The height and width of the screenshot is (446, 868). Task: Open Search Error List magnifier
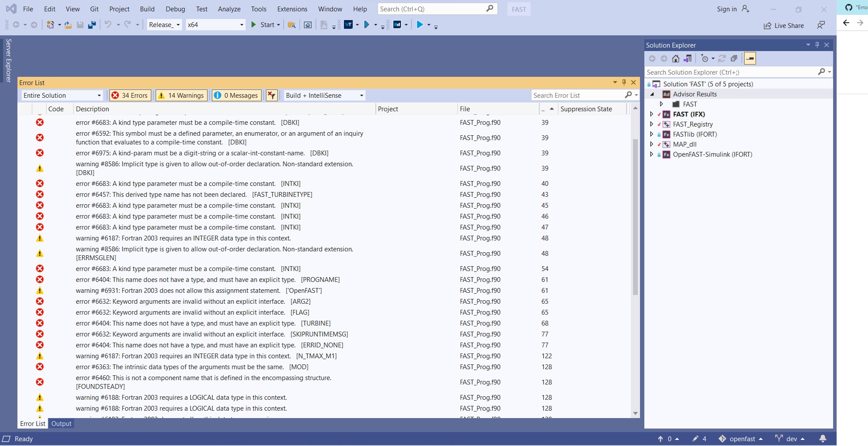[629, 95]
